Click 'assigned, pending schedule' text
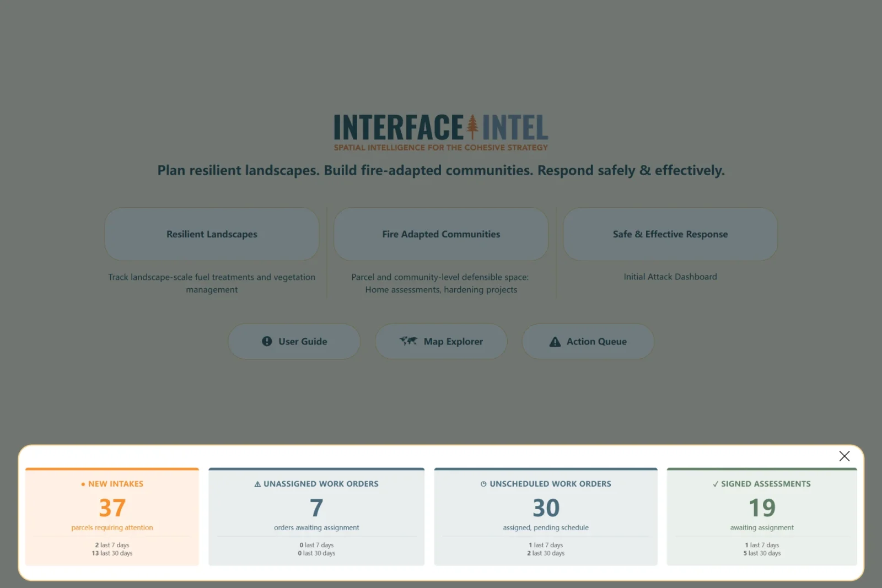This screenshot has height=588, width=882. tap(546, 527)
